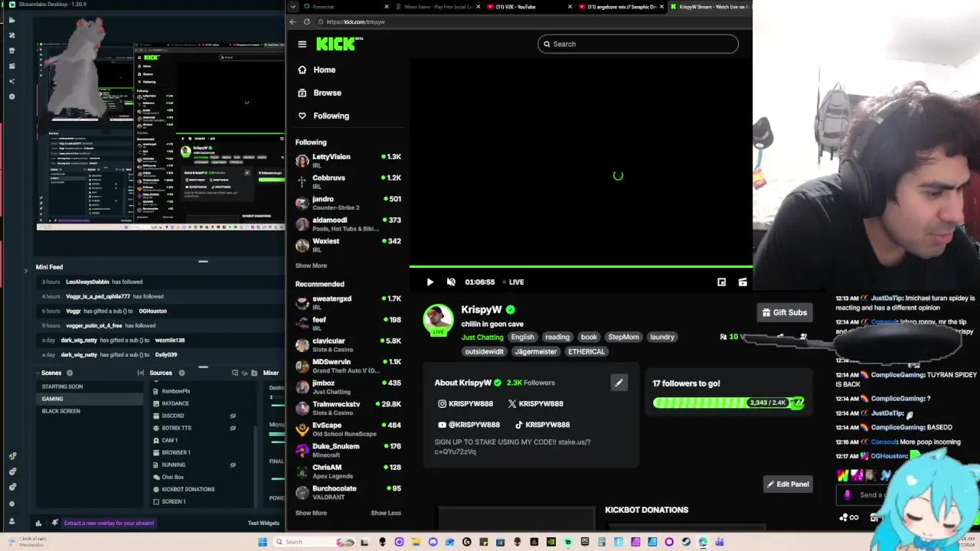Reload the kick.com page

[307, 21]
